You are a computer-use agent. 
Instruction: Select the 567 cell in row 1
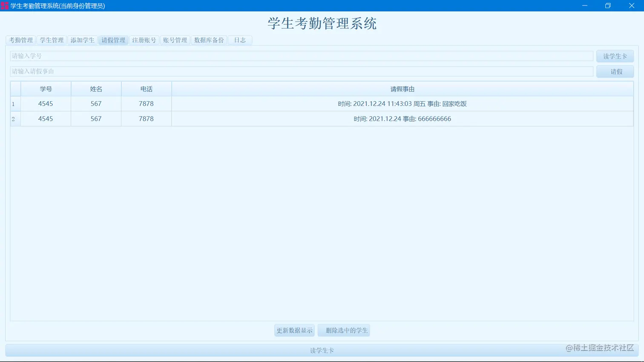click(x=96, y=104)
